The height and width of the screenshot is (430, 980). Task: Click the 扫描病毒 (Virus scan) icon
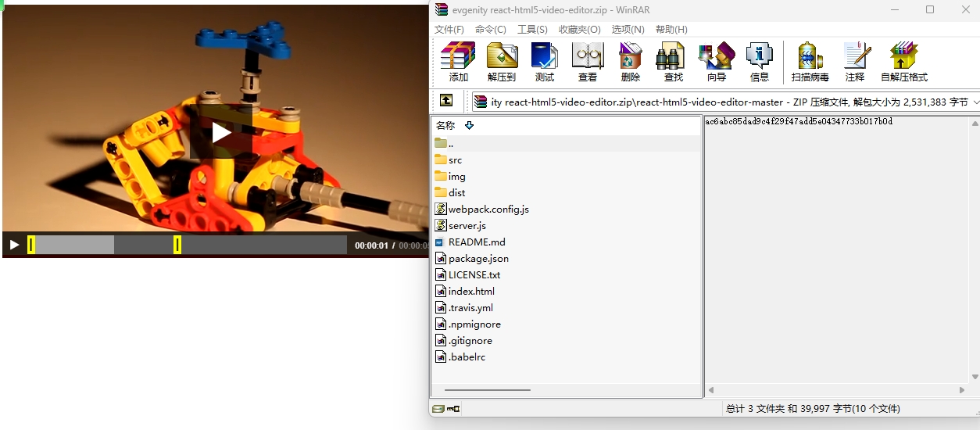click(810, 56)
